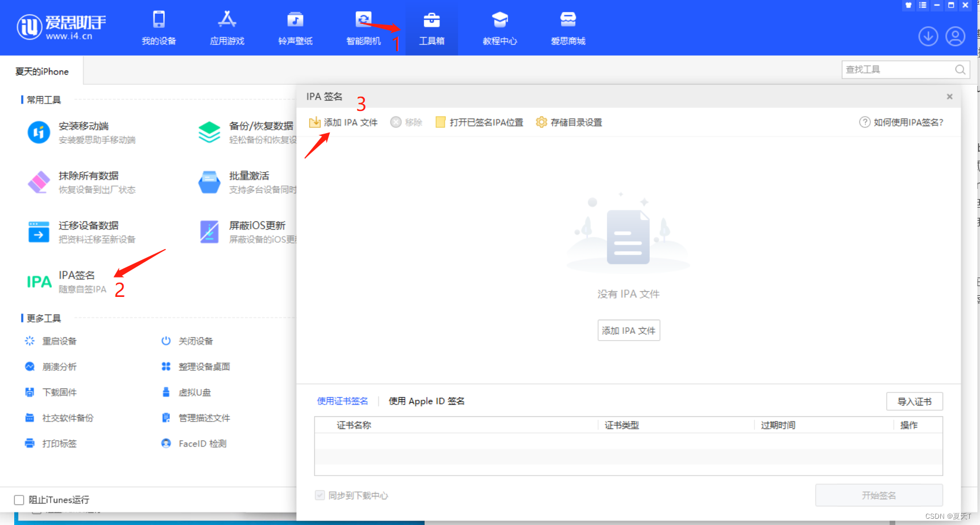Toggle the 阻止iTunes运行 checkbox
This screenshot has height=525, width=980.
(x=19, y=500)
